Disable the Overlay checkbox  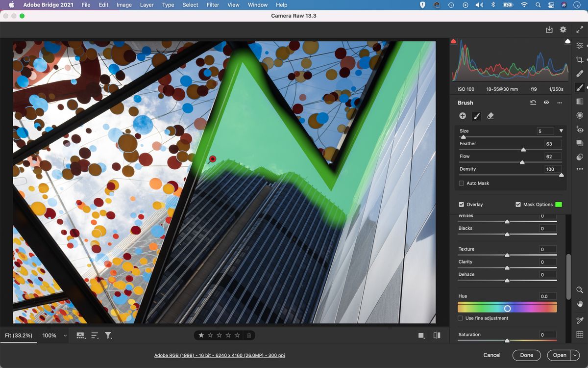click(461, 204)
